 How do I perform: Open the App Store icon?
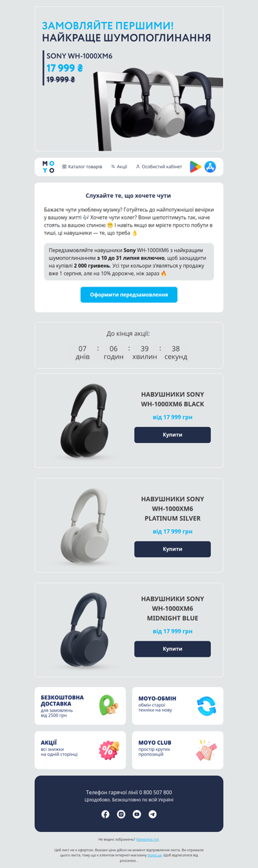pyautogui.click(x=210, y=167)
